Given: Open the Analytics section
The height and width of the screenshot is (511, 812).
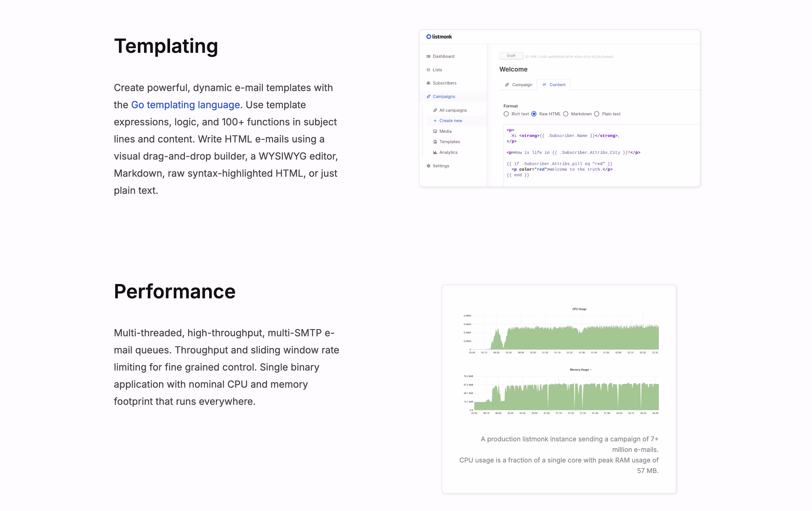Looking at the screenshot, I should [x=449, y=152].
